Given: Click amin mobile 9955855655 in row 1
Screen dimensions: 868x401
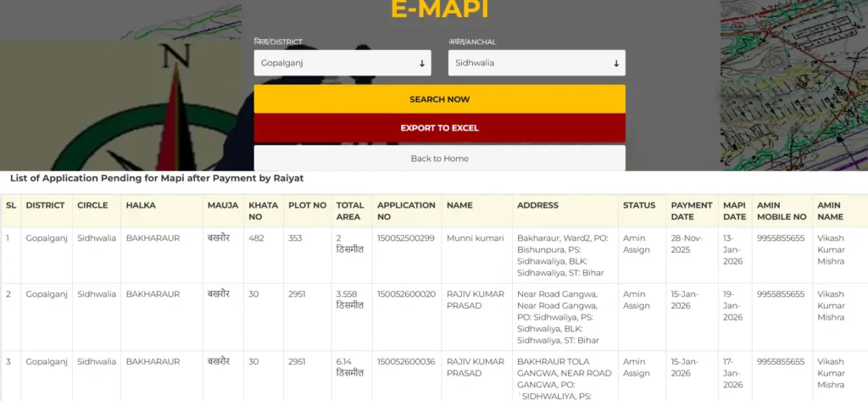Looking at the screenshot, I should pyautogui.click(x=781, y=238).
